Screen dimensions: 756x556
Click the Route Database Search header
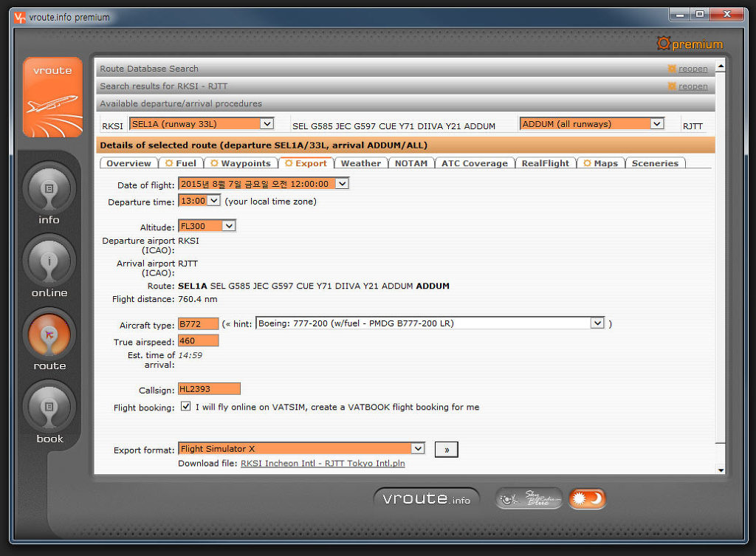(x=405, y=69)
